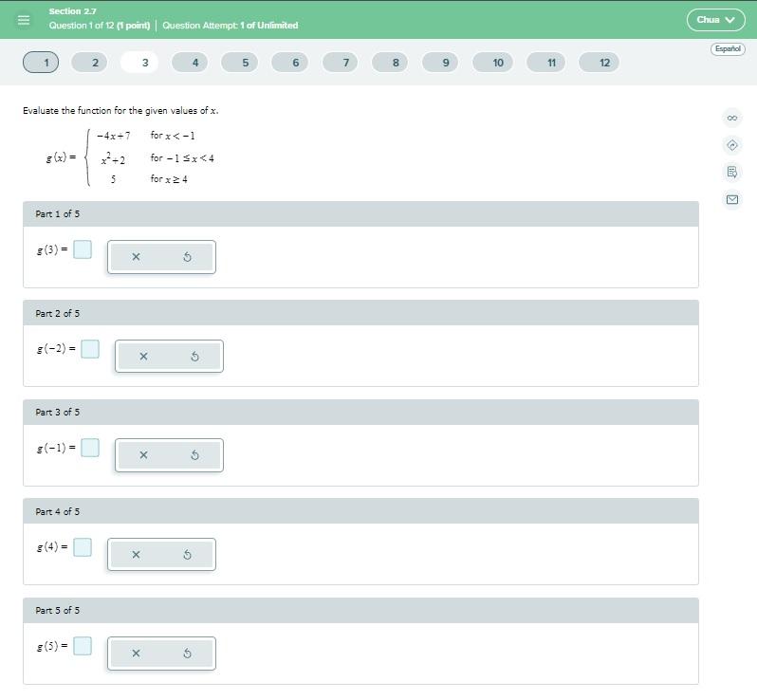Undo in the g(3) answer toolbox
This screenshot has height=700, width=757.
point(187,257)
